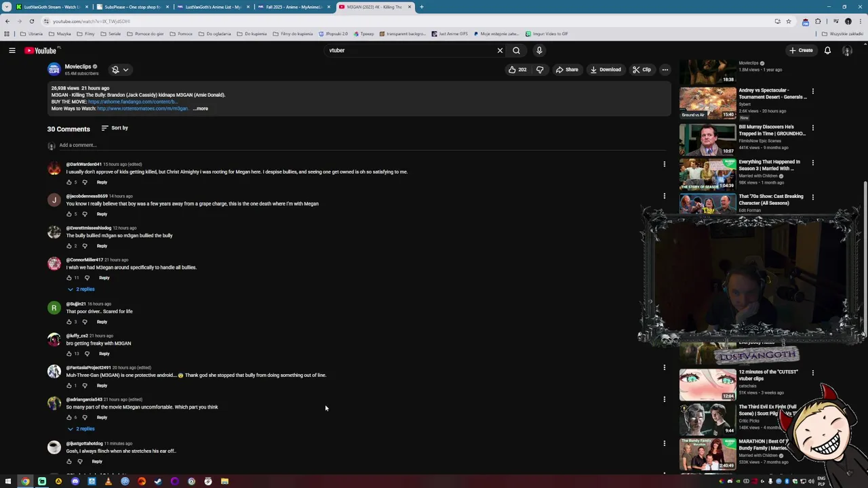
Task: Open options for CUTEST vtuber clips video
Action: tap(812, 373)
